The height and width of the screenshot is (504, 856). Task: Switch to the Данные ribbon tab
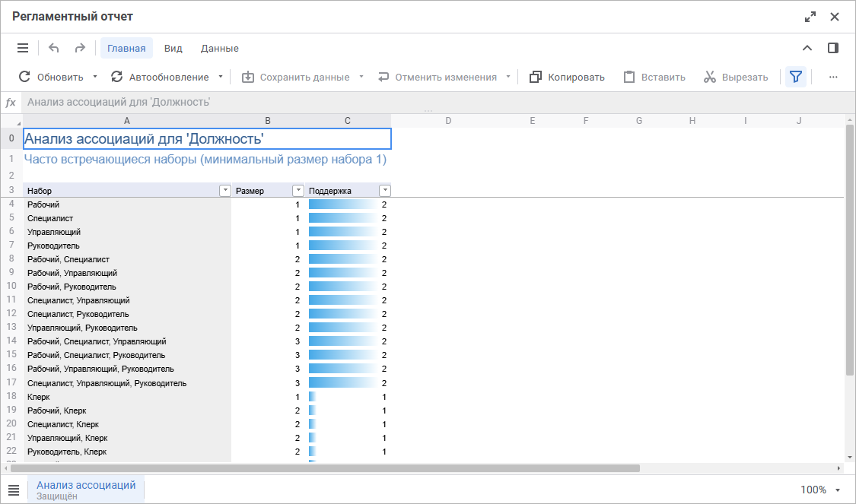point(219,48)
